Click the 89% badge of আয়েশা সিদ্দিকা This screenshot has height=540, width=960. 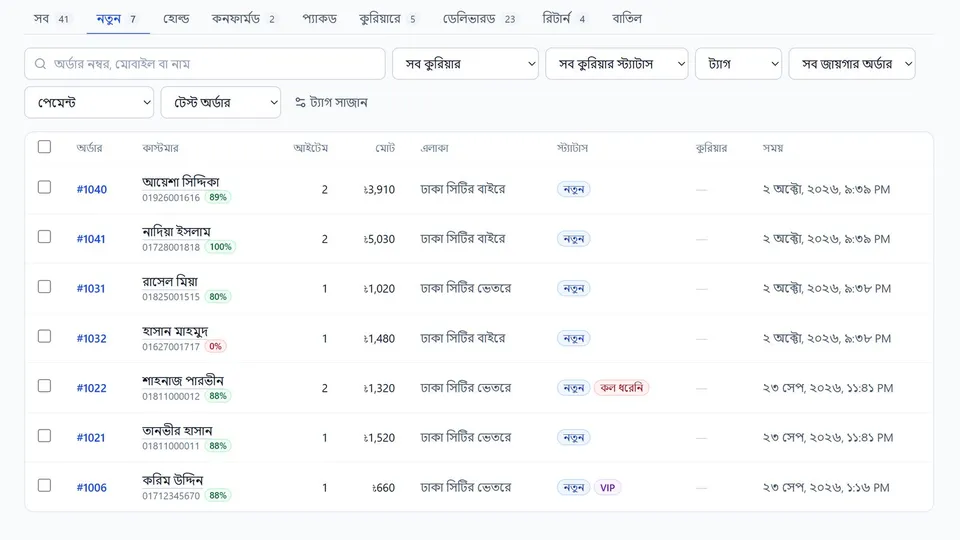(217, 197)
